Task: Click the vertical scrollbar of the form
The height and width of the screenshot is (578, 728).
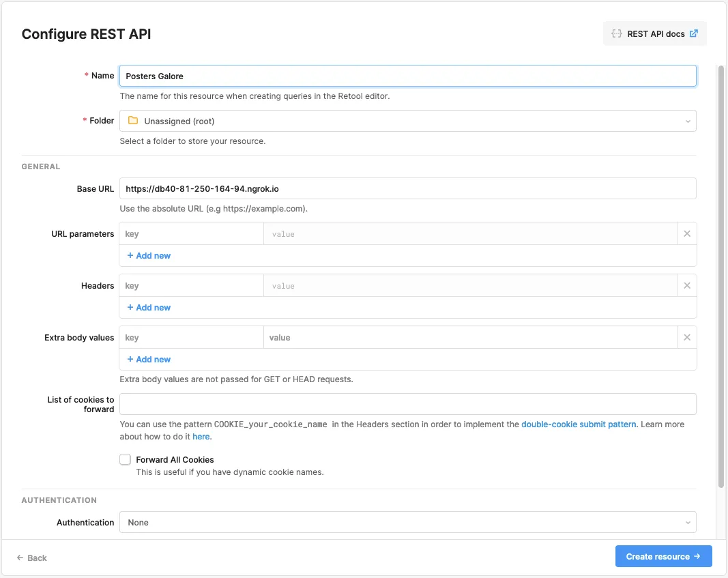Action: tap(720, 276)
